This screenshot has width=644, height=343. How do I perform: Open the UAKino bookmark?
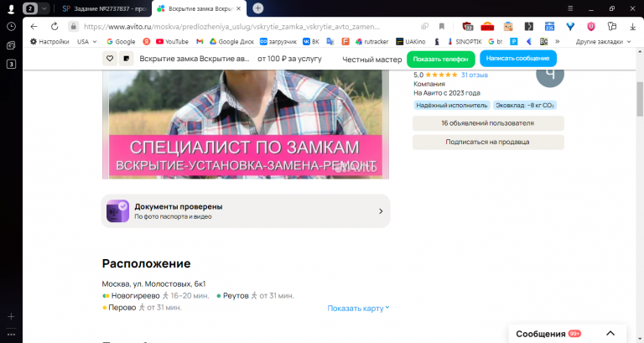410,41
